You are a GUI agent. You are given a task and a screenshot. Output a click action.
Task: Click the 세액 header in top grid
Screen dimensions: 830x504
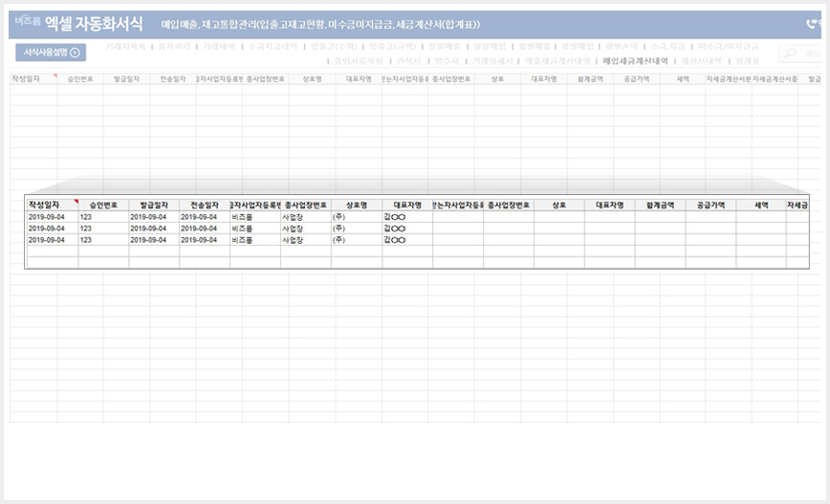click(683, 78)
